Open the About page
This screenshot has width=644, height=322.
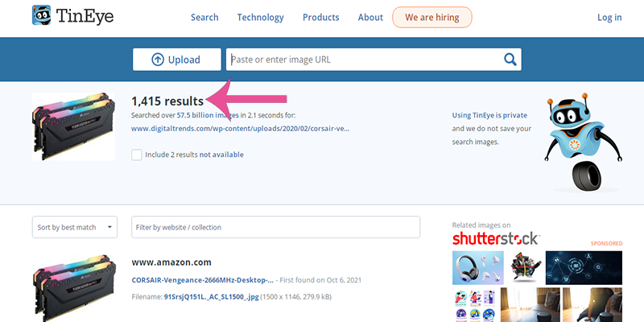click(370, 18)
